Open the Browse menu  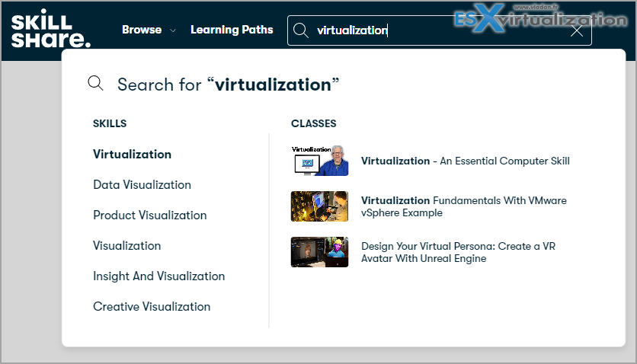142,30
